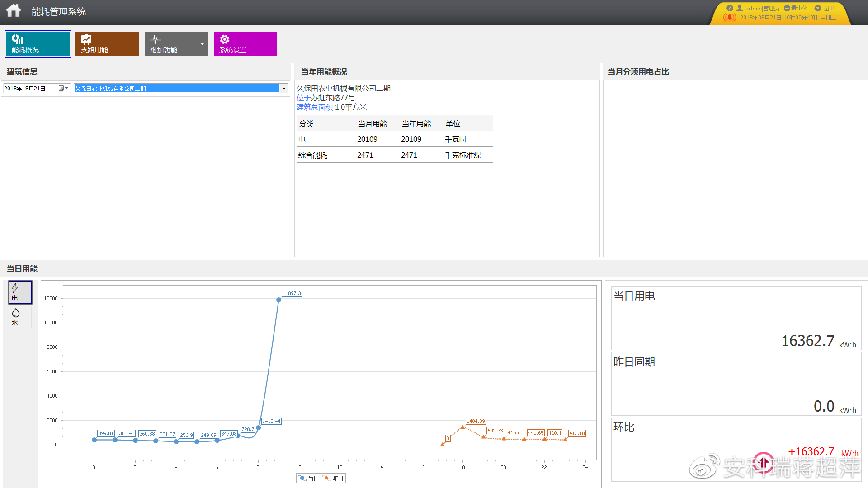868x488 pixels.
Task: Click the 399.01 data label
Action: pyautogui.click(x=106, y=433)
